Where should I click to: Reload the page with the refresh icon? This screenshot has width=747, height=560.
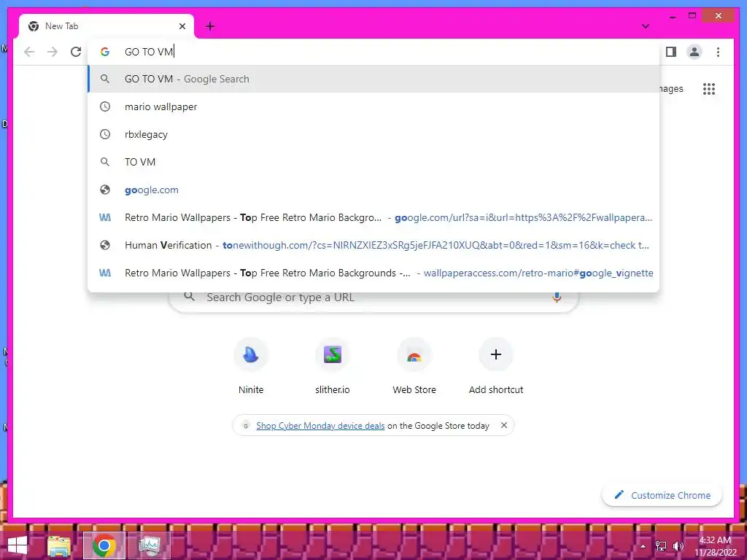(x=76, y=52)
